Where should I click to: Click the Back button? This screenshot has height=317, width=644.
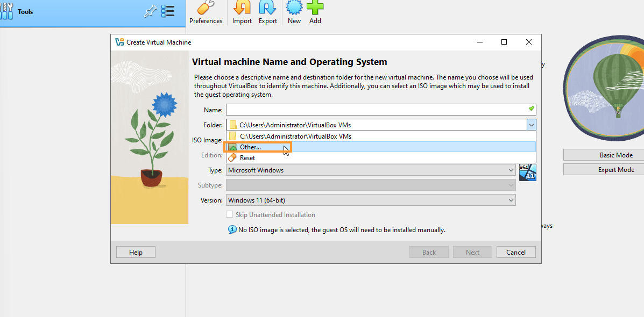click(429, 252)
